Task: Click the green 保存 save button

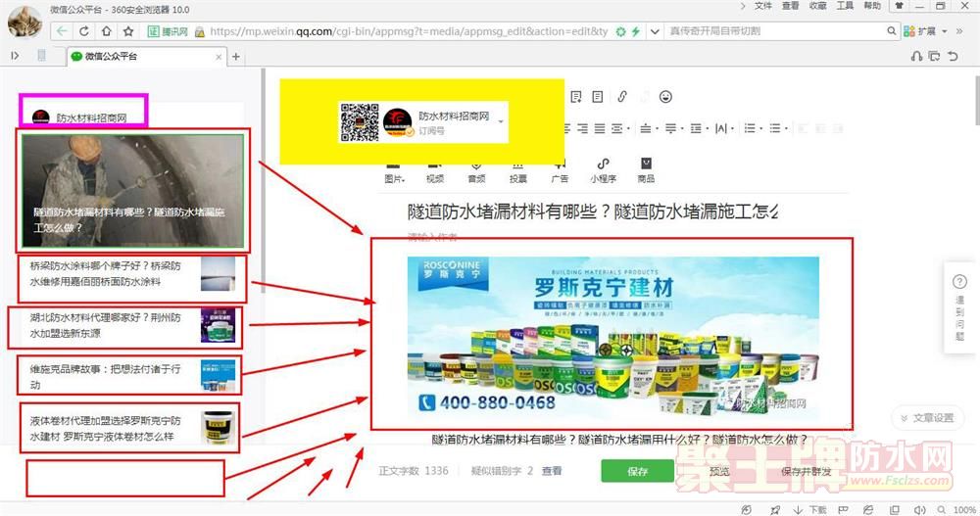Action: tap(638, 471)
